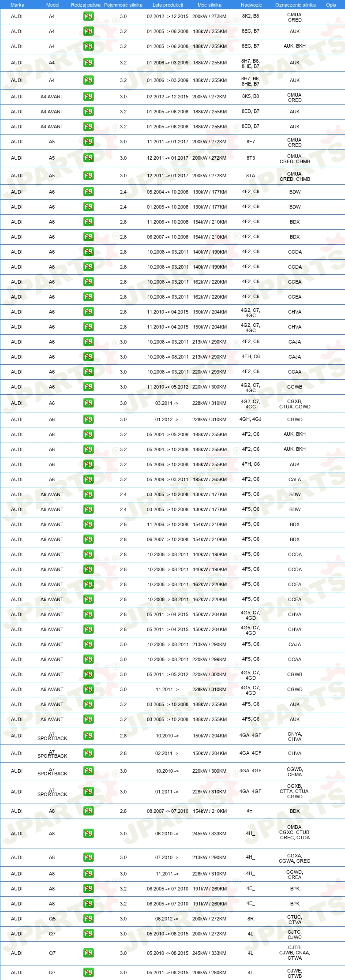Click PB icon in Q5 8R row

pyautogui.click(x=88, y=919)
